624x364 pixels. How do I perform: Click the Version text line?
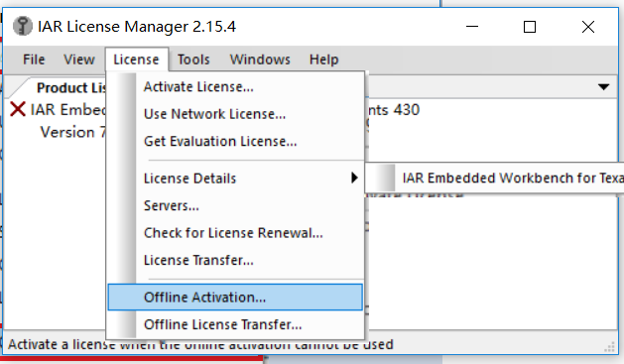coord(73,132)
